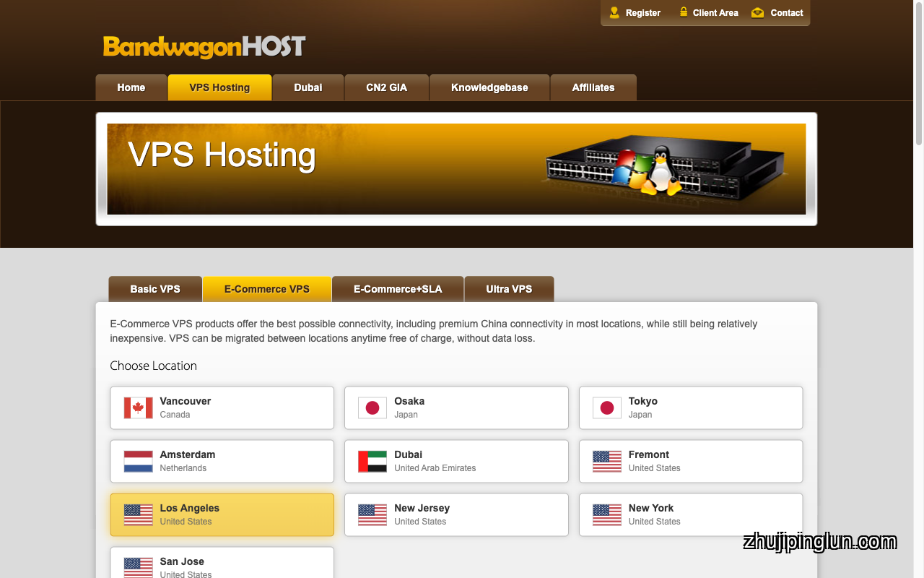Image resolution: width=924 pixels, height=578 pixels.
Task: Click the US flag next to Los Angeles
Action: point(138,514)
